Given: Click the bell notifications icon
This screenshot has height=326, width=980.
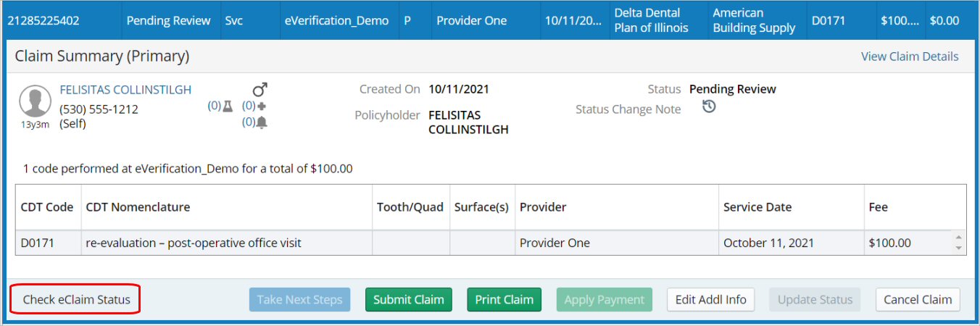Looking at the screenshot, I should coord(262,122).
